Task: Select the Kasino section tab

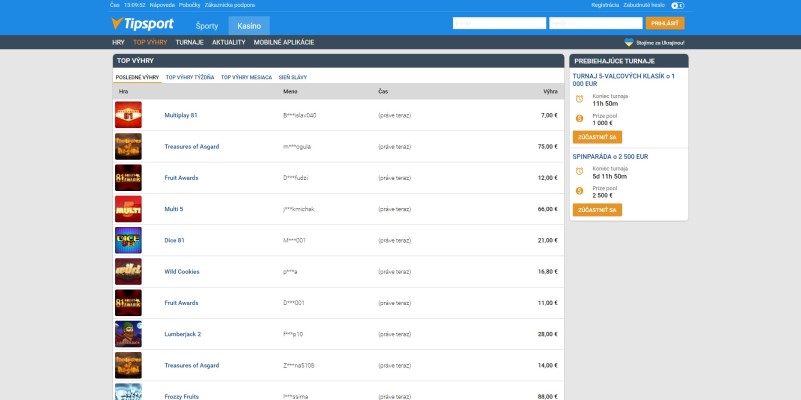Action: (x=249, y=26)
